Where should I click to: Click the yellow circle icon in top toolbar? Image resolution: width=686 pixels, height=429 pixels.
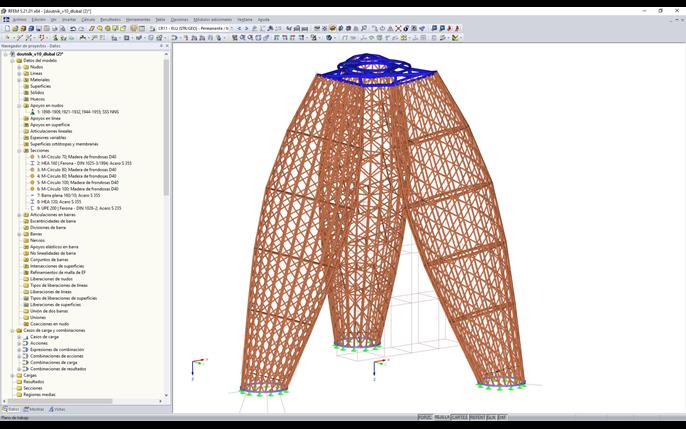point(108,28)
